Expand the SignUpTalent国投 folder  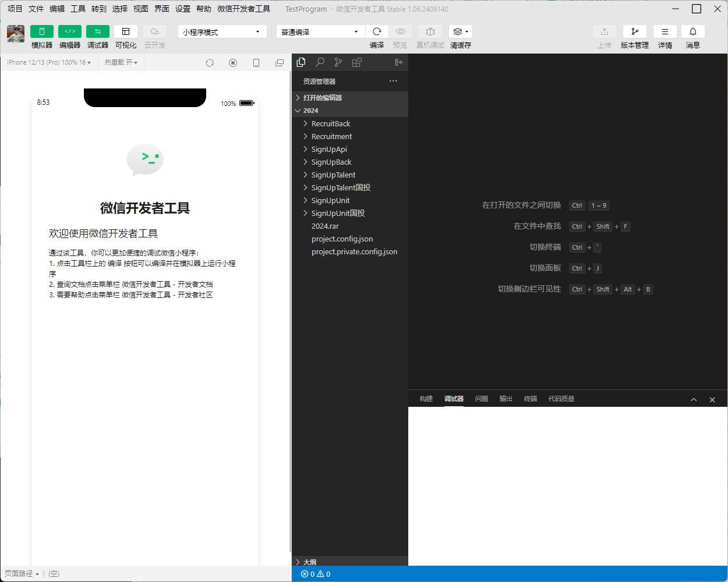coord(350,187)
